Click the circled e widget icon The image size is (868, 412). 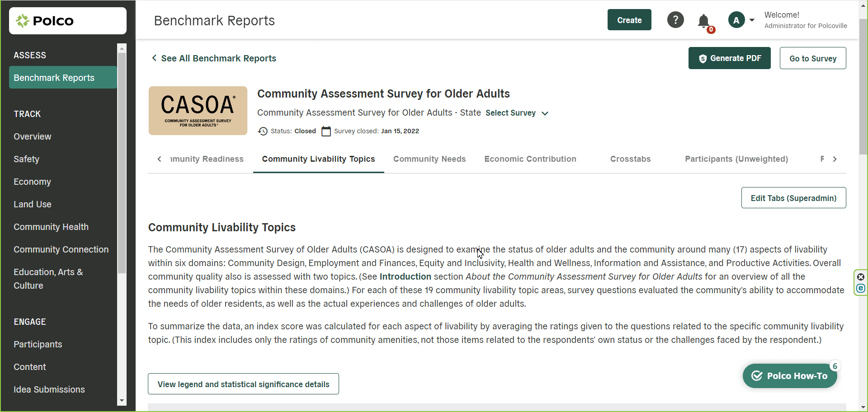[861, 288]
